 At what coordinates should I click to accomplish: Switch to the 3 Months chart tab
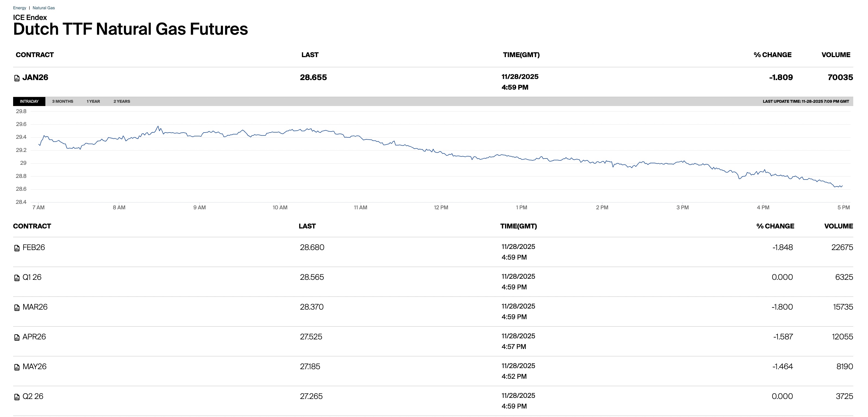[63, 101]
